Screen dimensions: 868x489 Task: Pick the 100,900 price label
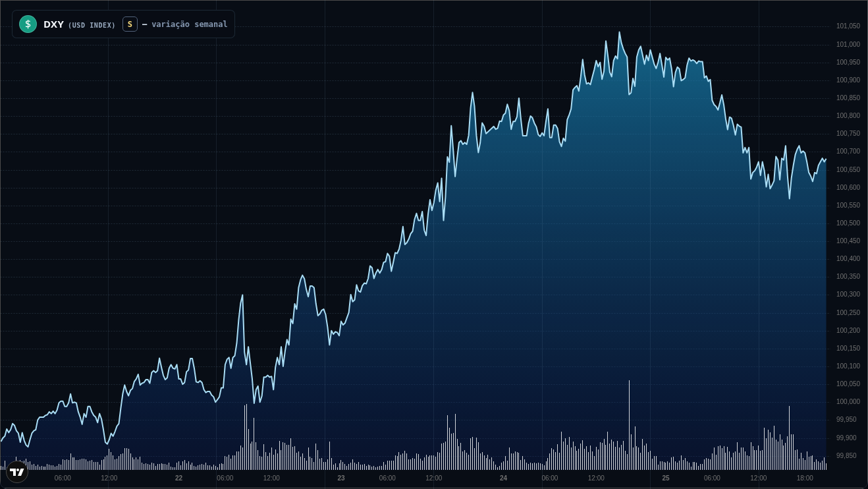[848, 80]
